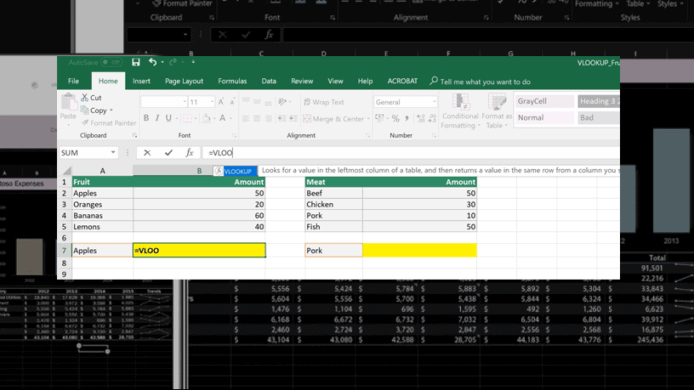Viewport: 694px width, 390px height.
Task: Open the Help tab
Action: point(365,81)
